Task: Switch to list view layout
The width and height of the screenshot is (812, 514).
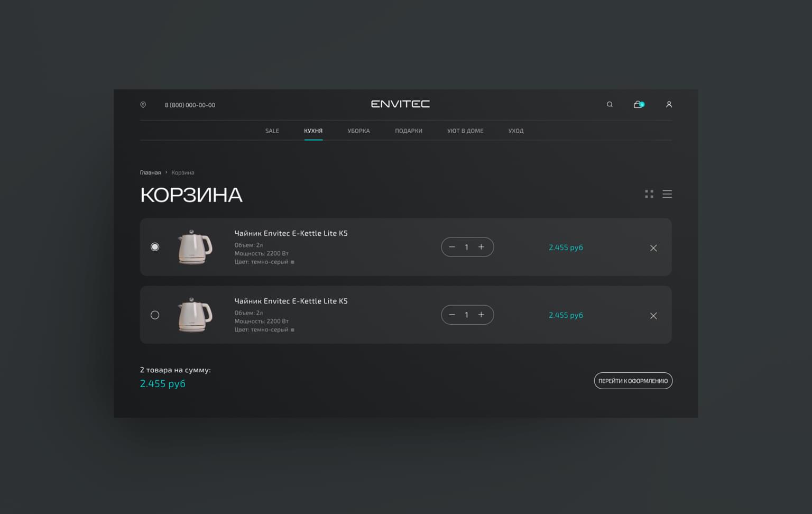Action: [x=667, y=194]
